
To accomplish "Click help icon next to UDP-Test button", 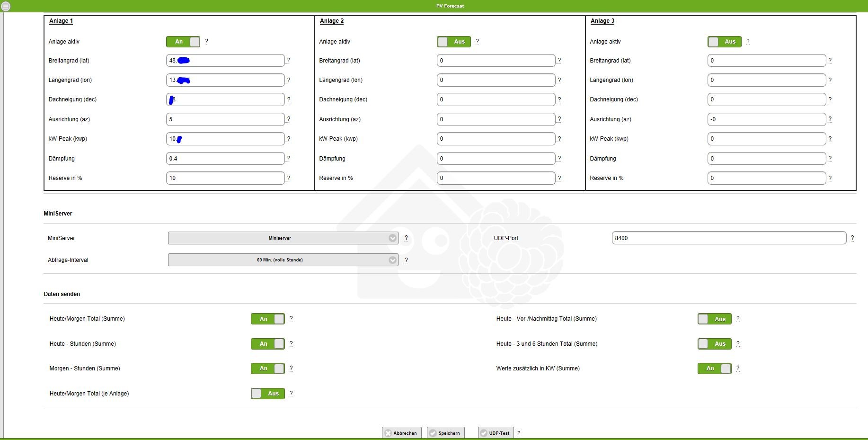I will tap(519, 433).
